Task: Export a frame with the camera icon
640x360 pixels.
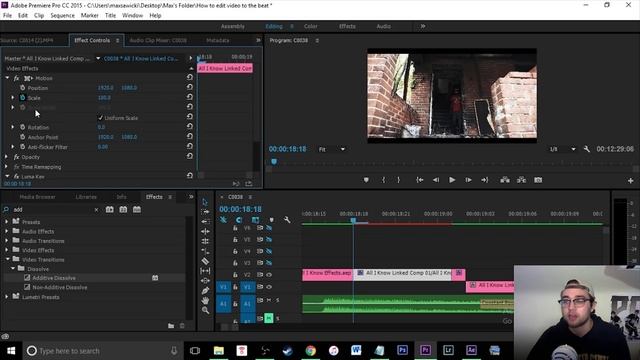Action: [538, 180]
